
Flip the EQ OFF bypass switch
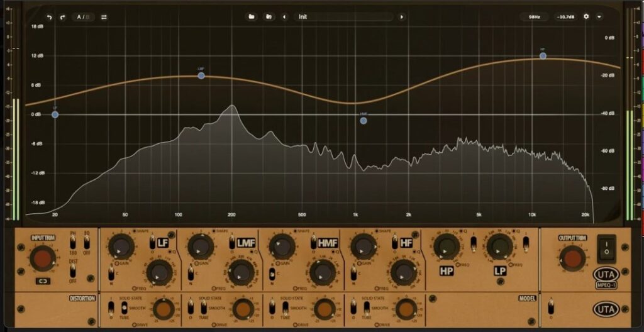(x=87, y=243)
